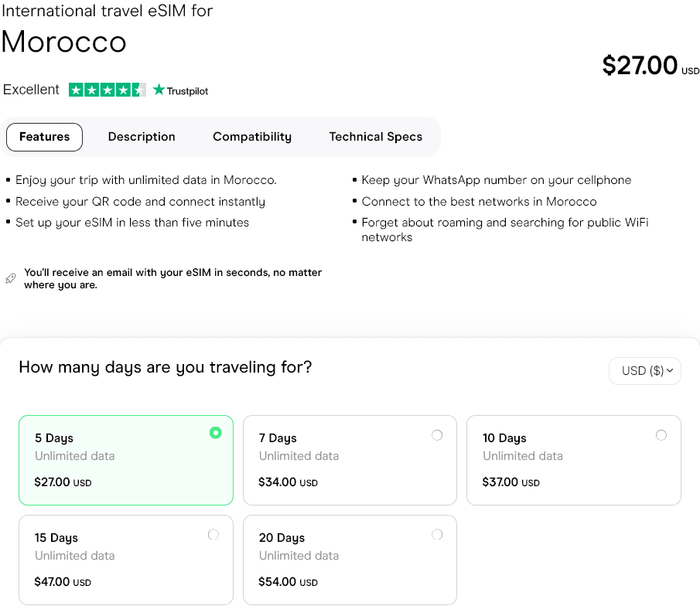700x606 pixels.
Task: Open the Description tab
Action: (x=142, y=137)
